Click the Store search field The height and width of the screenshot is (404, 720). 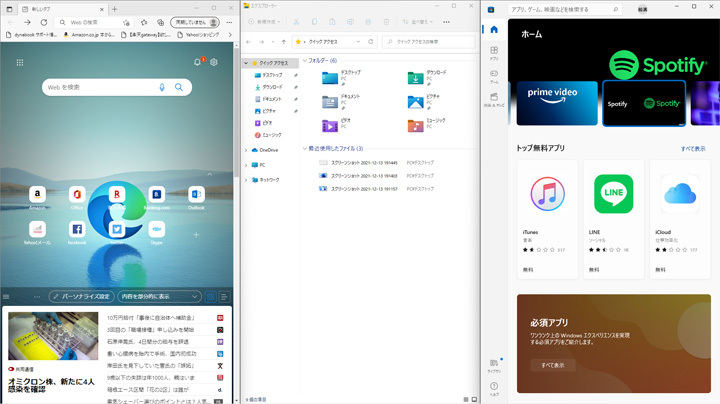[x=564, y=9]
